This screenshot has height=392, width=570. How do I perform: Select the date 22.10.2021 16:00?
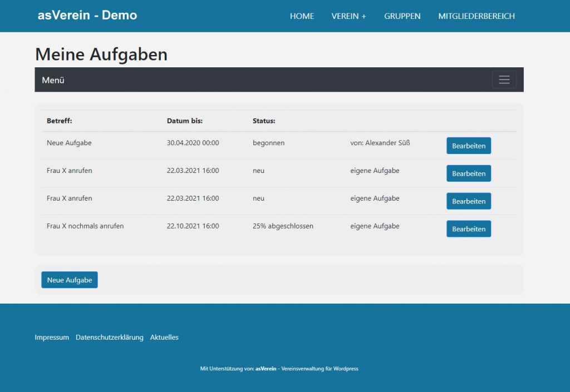pyautogui.click(x=193, y=226)
